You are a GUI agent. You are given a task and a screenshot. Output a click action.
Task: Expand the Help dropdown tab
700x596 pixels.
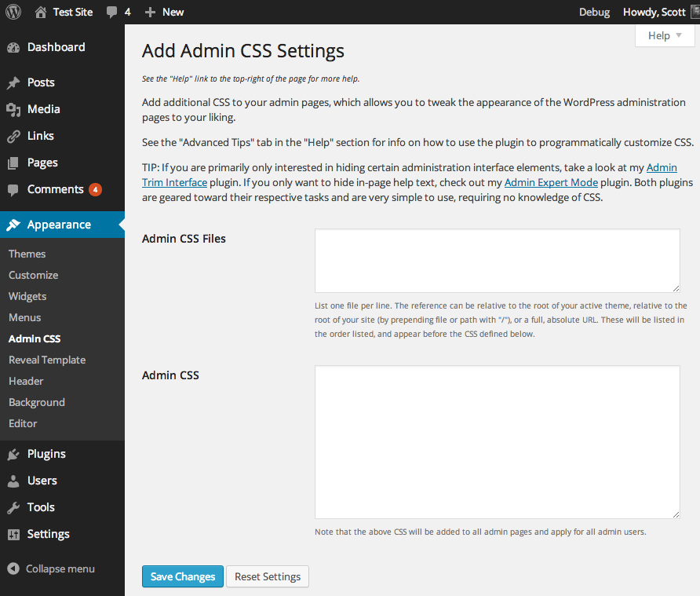point(665,36)
